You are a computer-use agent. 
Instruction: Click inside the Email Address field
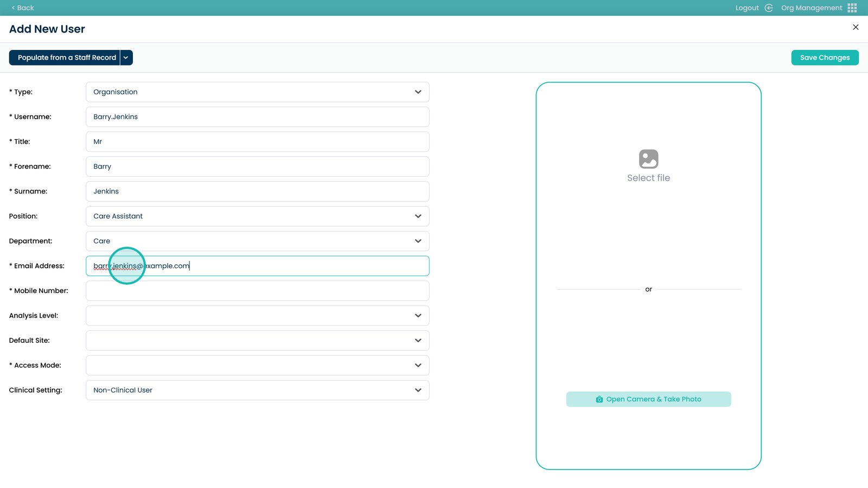click(258, 266)
